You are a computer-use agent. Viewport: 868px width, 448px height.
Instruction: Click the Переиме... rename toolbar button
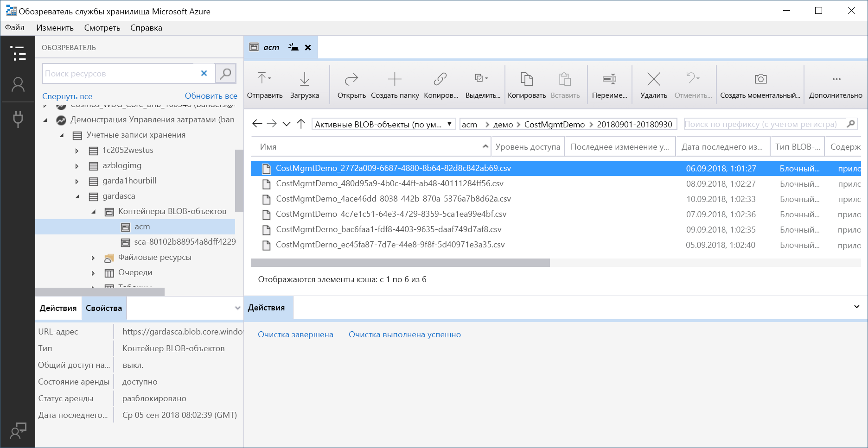coord(609,85)
